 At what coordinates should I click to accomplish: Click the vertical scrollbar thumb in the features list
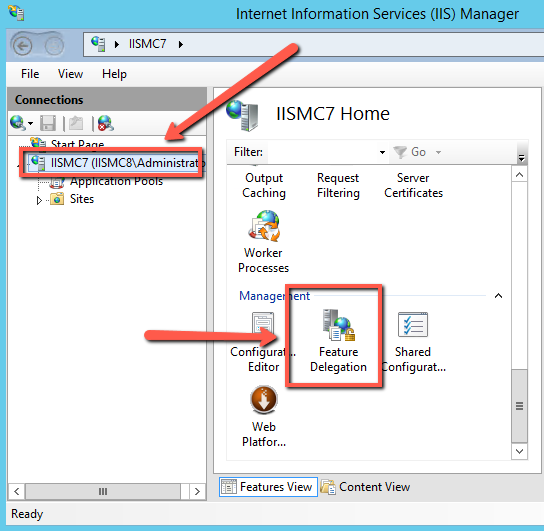tap(519, 406)
